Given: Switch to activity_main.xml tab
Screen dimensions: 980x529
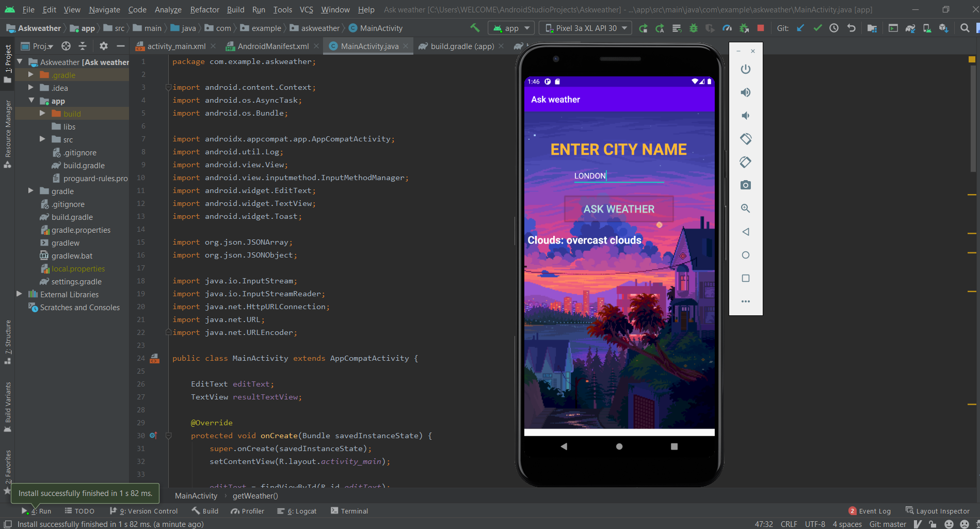Looking at the screenshot, I should pos(176,46).
